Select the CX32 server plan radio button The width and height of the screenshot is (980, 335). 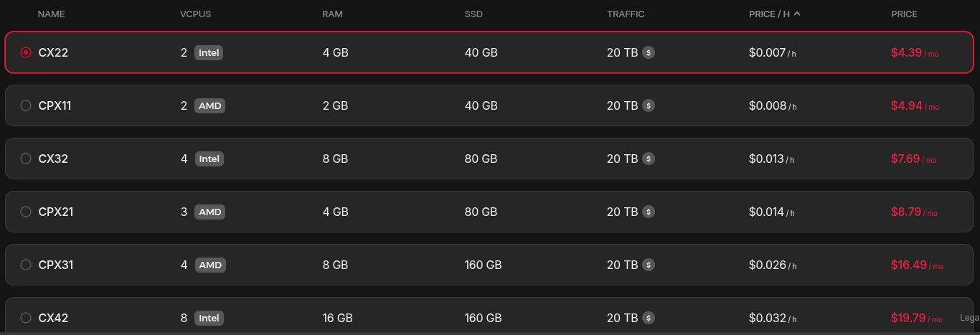[26, 159]
